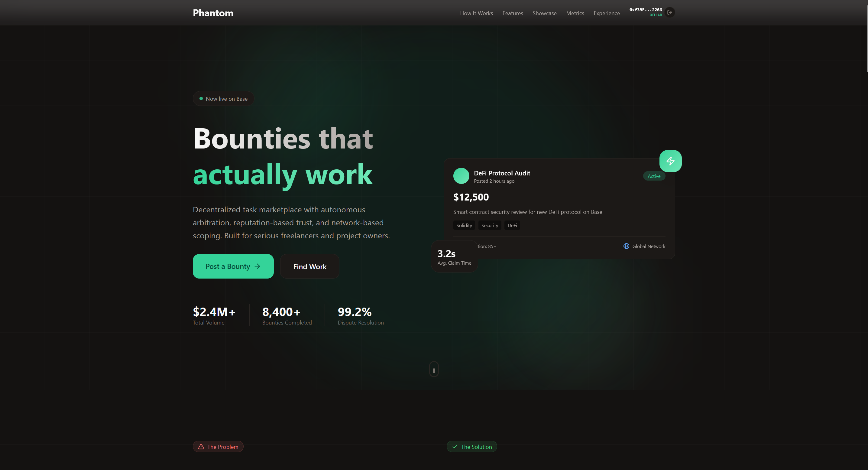The height and width of the screenshot is (470, 868).
Task: Click the Find Work button
Action: click(x=310, y=266)
